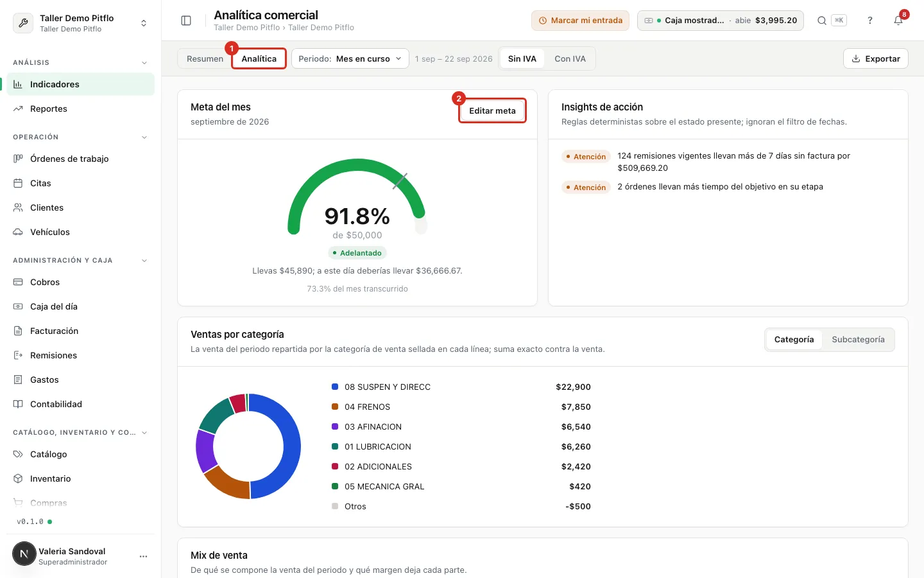The height and width of the screenshot is (578, 924).
Task: Click the Exportar button
Action: pos(876,58)
